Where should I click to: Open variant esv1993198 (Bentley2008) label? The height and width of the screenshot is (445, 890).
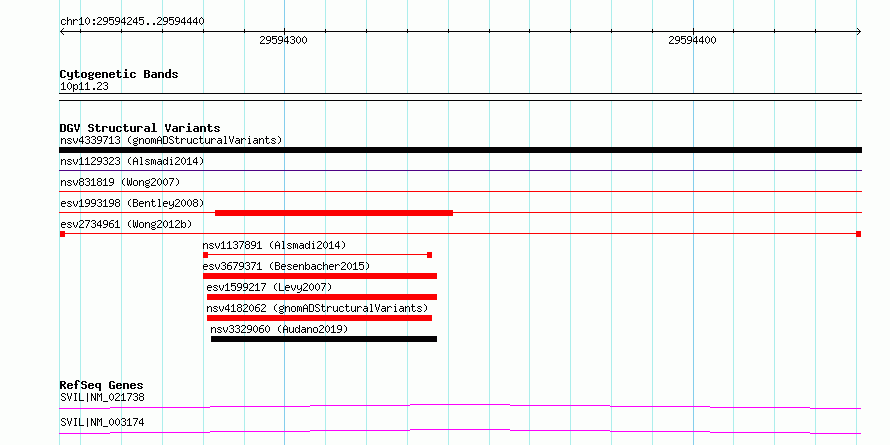tap(132, 203)
